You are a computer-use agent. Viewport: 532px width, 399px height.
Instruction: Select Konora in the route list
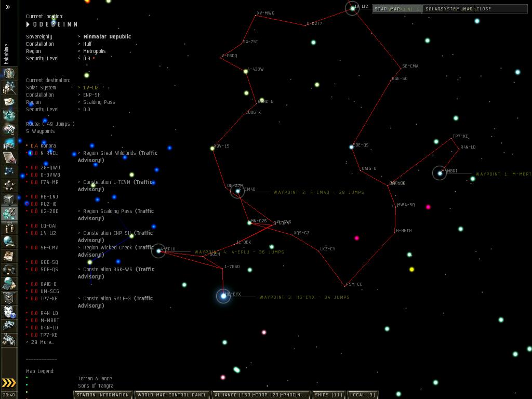(48, 146)
